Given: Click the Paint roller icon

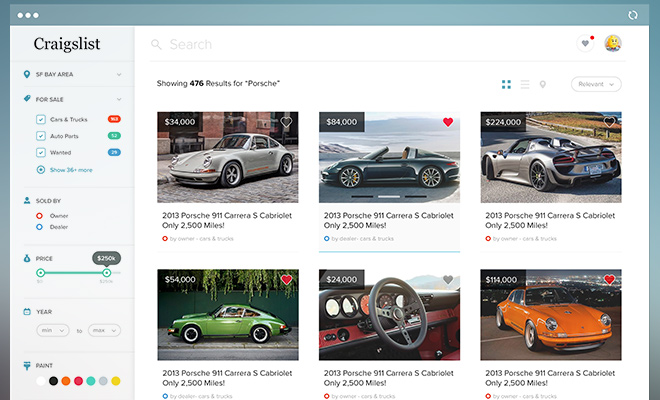Looking at the screenshot, I should point(27,365).
